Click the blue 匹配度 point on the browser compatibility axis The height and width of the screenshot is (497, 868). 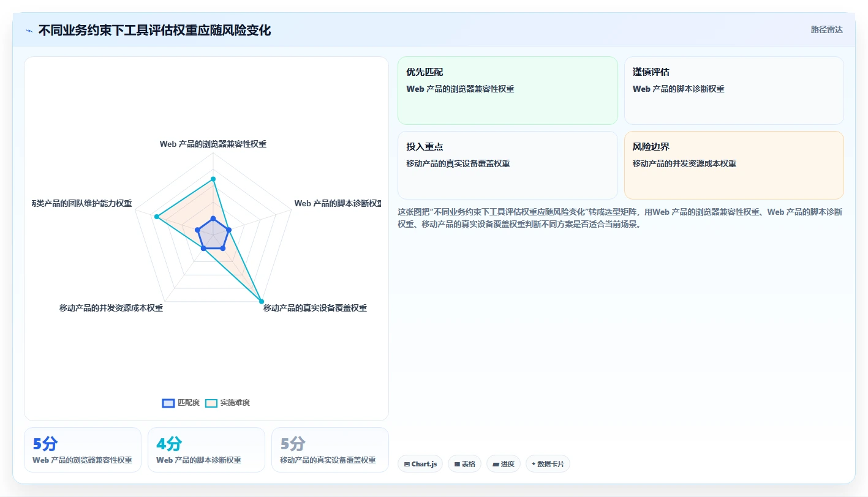click(x=213, y=219)
